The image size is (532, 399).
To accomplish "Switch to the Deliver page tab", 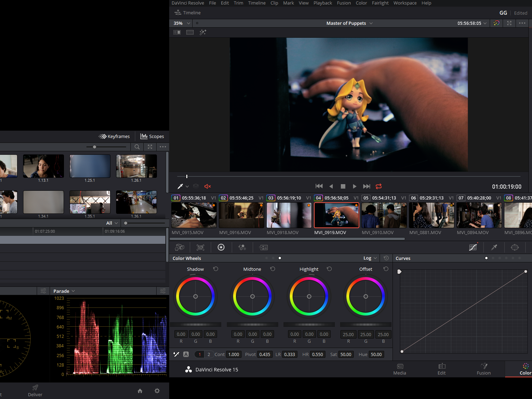I will [35, 391].
